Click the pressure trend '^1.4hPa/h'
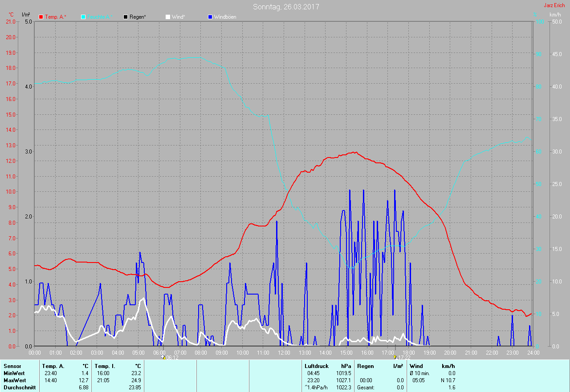 pos(316,388)
